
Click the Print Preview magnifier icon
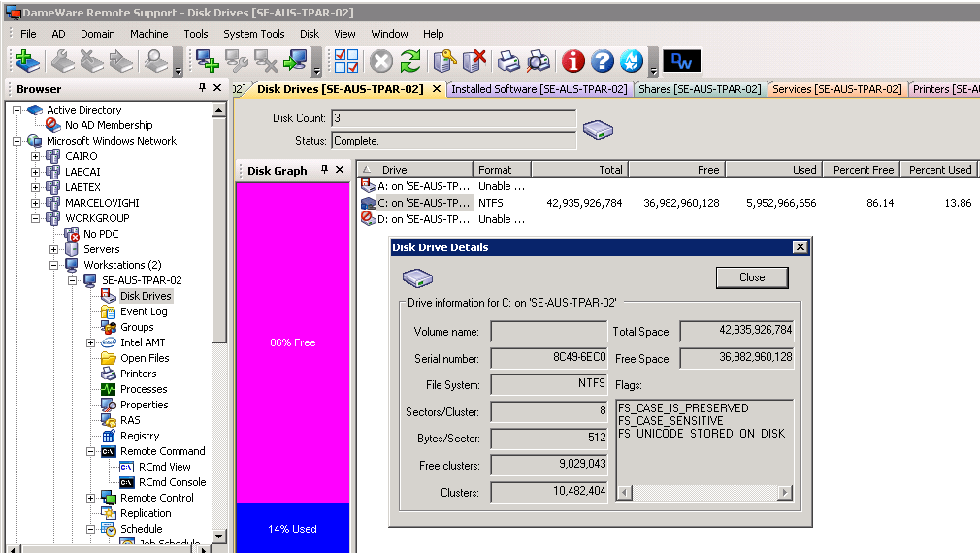539,60
